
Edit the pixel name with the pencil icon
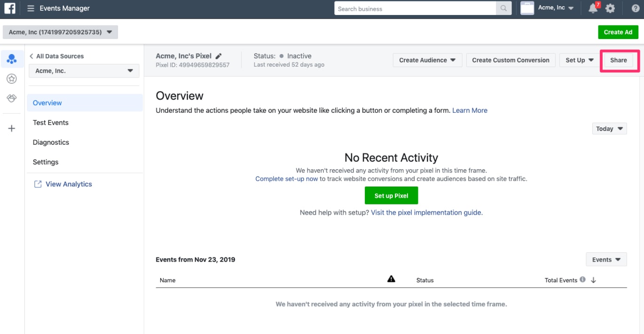pyautogui.click(x=218, y=56)
